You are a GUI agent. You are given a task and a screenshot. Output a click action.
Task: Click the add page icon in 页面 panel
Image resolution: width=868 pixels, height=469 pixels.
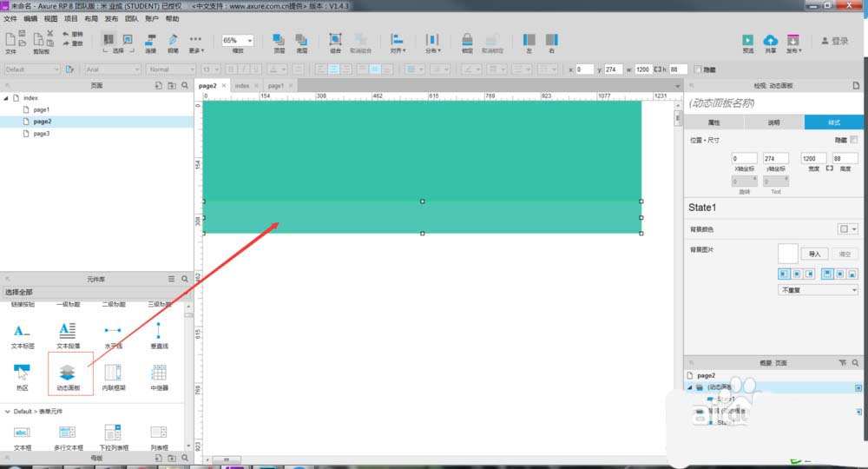158,85
